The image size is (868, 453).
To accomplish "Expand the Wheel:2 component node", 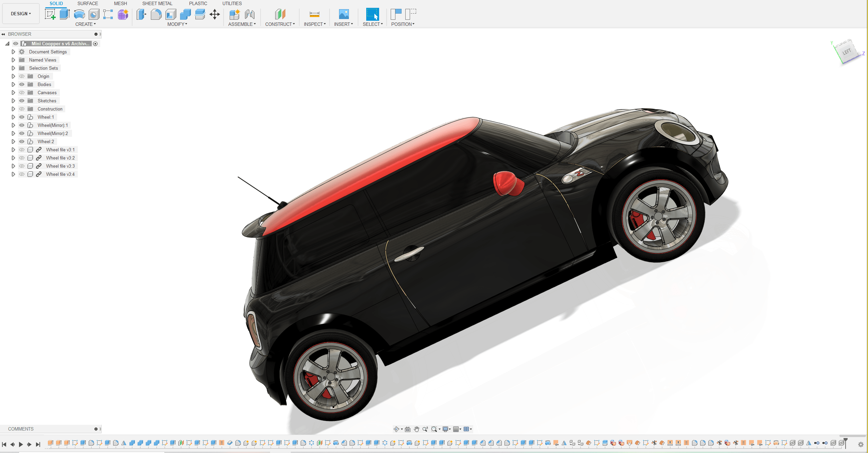I will 13,141.
